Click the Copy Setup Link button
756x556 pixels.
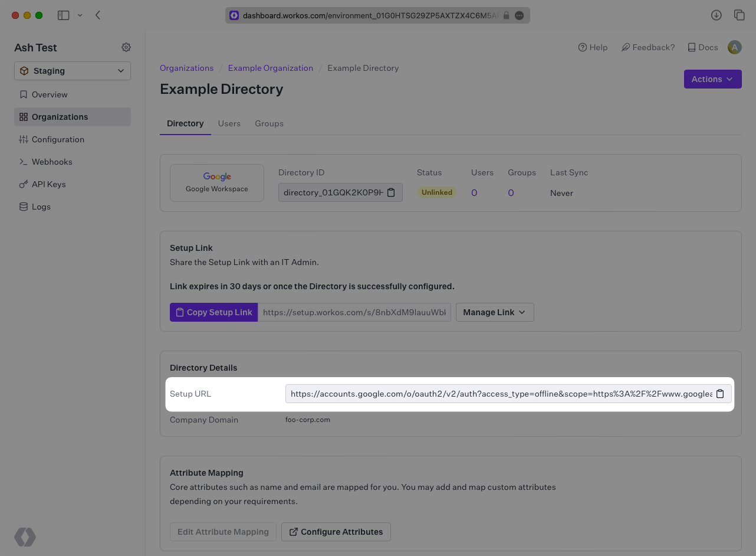pyautogui.click(x=213, y=312)
